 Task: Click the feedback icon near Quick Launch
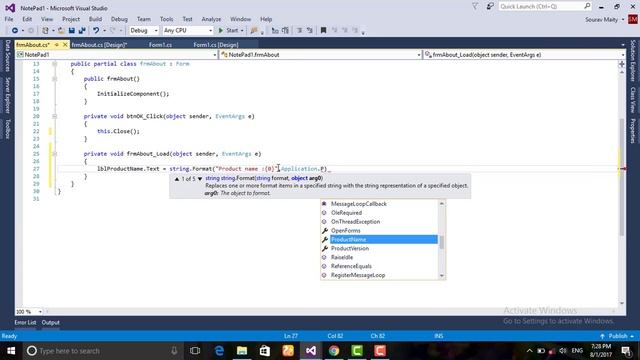490,7
